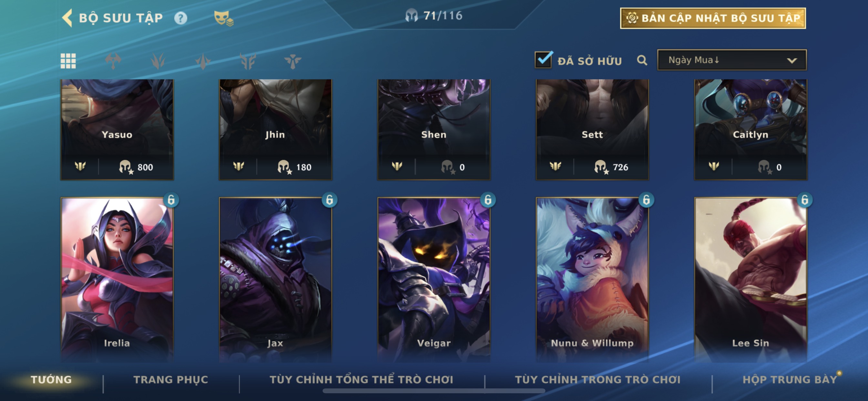
Task: Click the padlock badge on Lee Sin's card
Action: [x=805, y=200]
